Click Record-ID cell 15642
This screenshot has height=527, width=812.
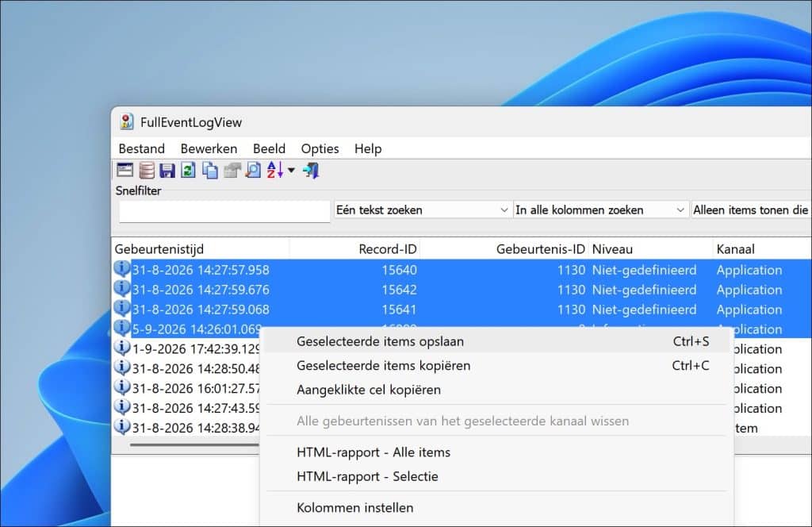(400, 290)
